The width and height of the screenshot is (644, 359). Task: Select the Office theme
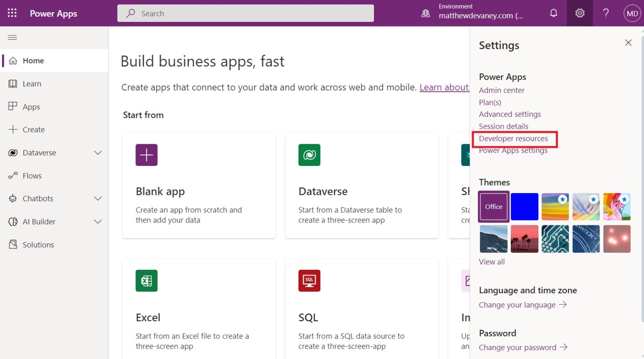click(493, 206)
